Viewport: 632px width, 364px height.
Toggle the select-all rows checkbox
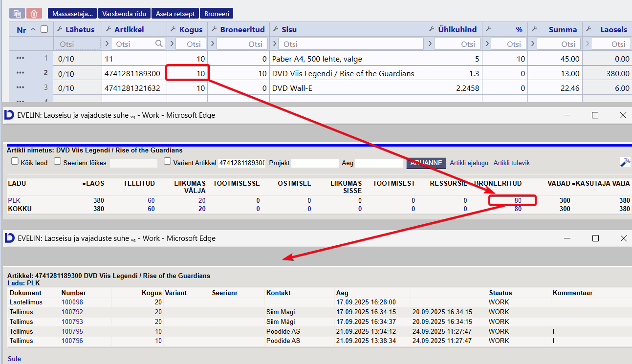point(44,29)
